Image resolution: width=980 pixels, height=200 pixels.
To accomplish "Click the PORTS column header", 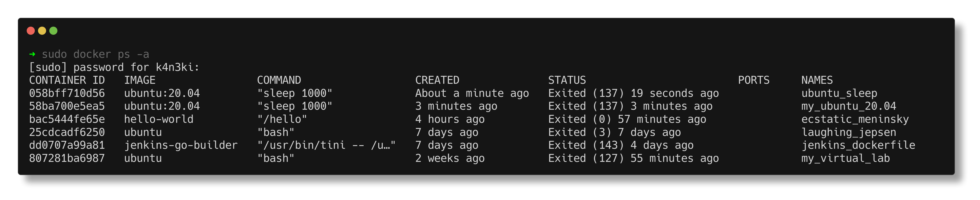I will pos(754,80).
